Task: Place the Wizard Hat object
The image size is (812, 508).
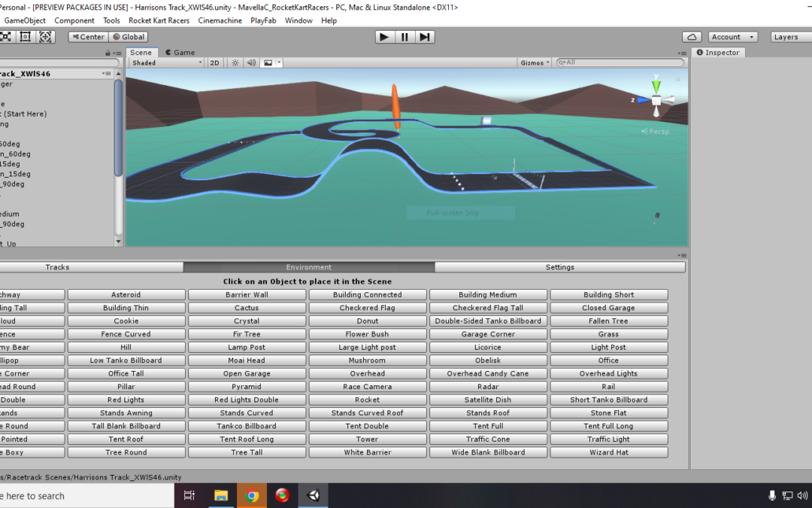Action: (608, 452)
